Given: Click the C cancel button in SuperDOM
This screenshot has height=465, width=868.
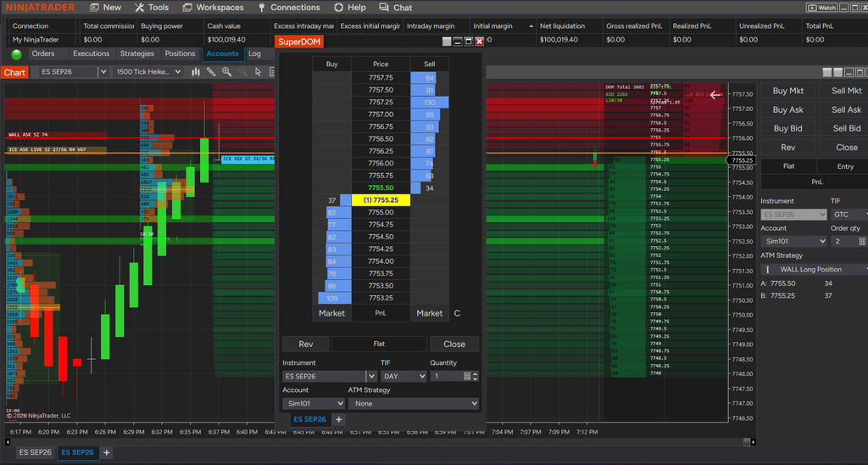Looking at the screenshot, I should pos(457,313).
